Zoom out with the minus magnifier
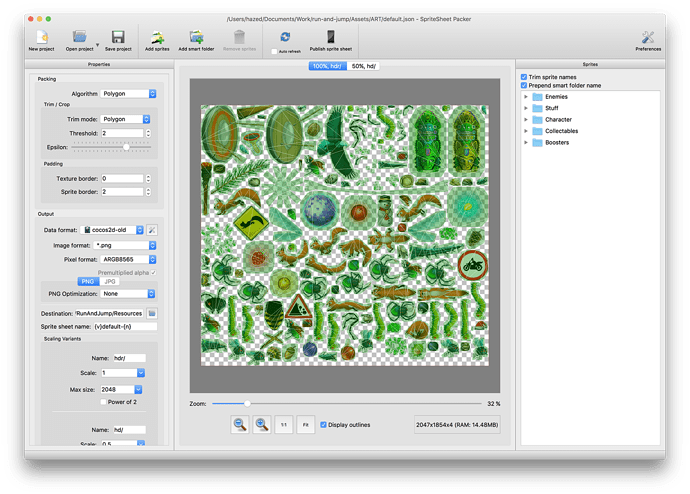 click(240, 425)
